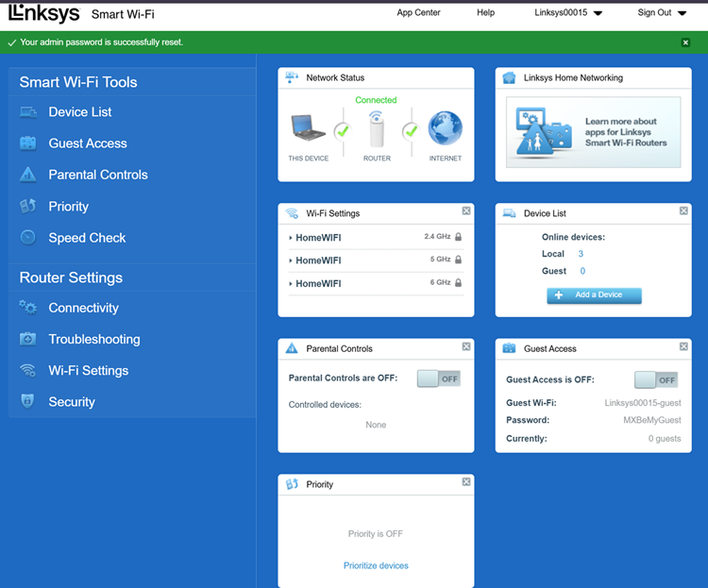Open the Linksys00015 account dropdown
708x588 pixels.
(x=568, y=12)
